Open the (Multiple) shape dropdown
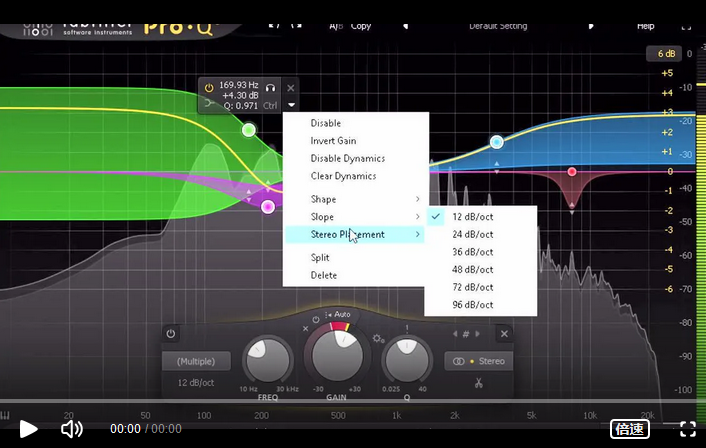The width and height of the screenshot is (706, 448). click(x=196, y=361)
